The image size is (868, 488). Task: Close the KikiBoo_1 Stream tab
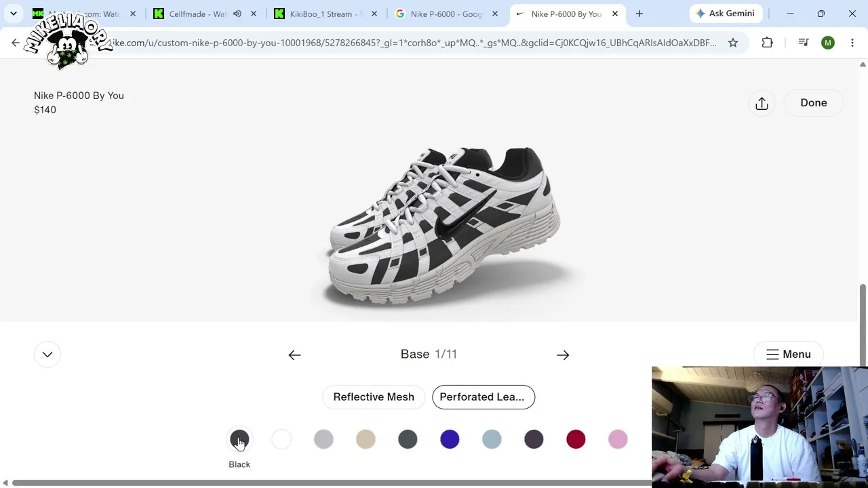coord(374,14)
